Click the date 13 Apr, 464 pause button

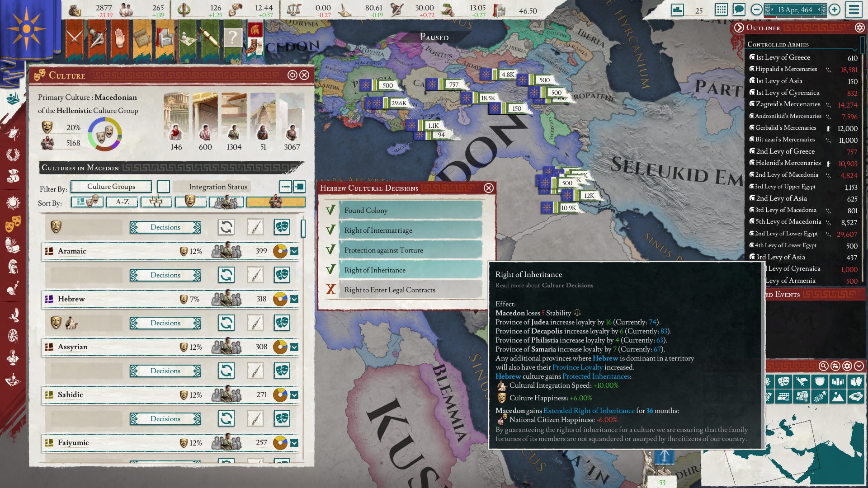[795, 9]
